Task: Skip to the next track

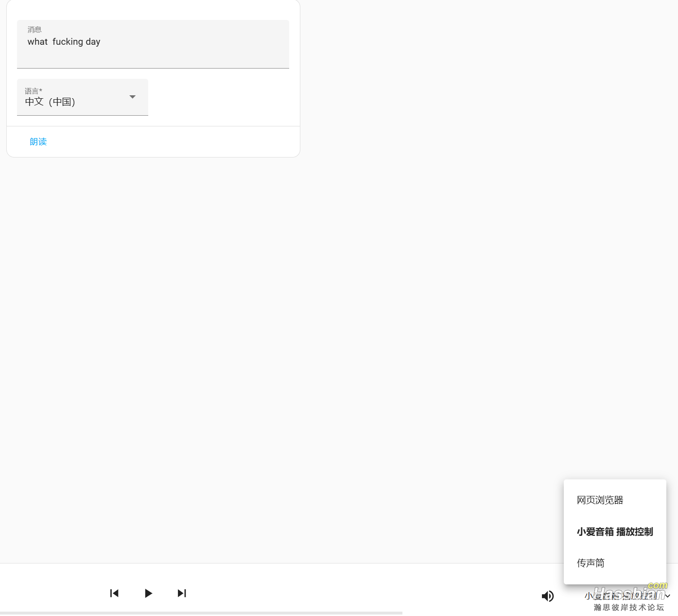Action: pyautogui.click(x=182, y=593)
